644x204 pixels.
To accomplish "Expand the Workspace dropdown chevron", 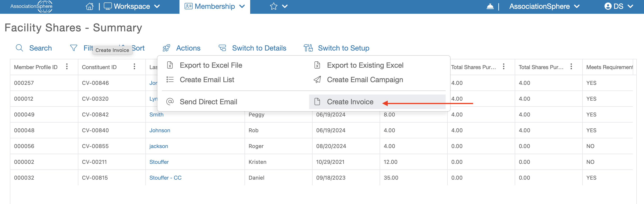I will click(x=157, y=7).
